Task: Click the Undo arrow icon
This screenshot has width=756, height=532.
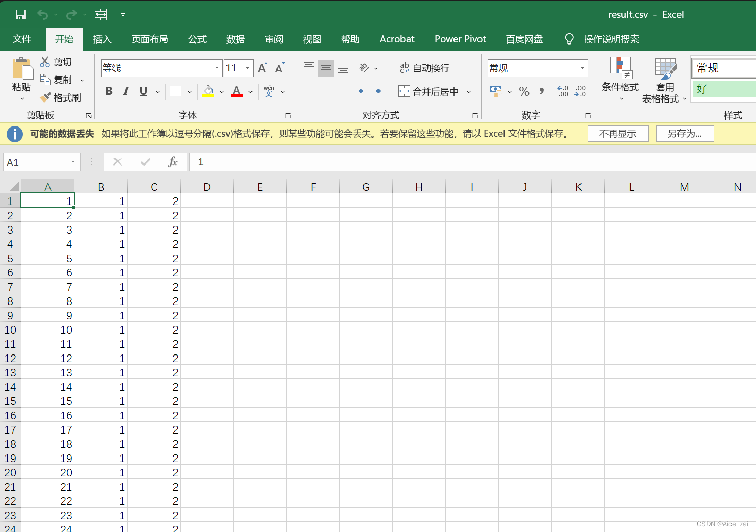Action: (x=43, y=15)
